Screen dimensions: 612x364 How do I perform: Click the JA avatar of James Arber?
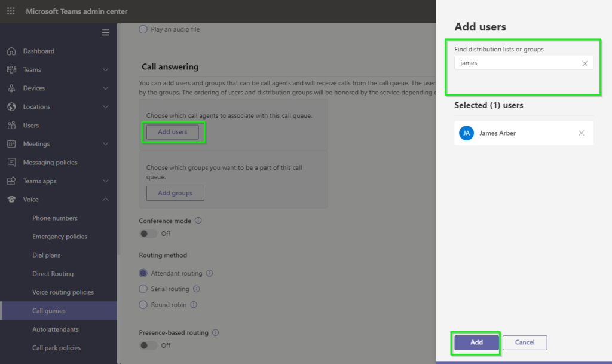[x=466, y=133]
